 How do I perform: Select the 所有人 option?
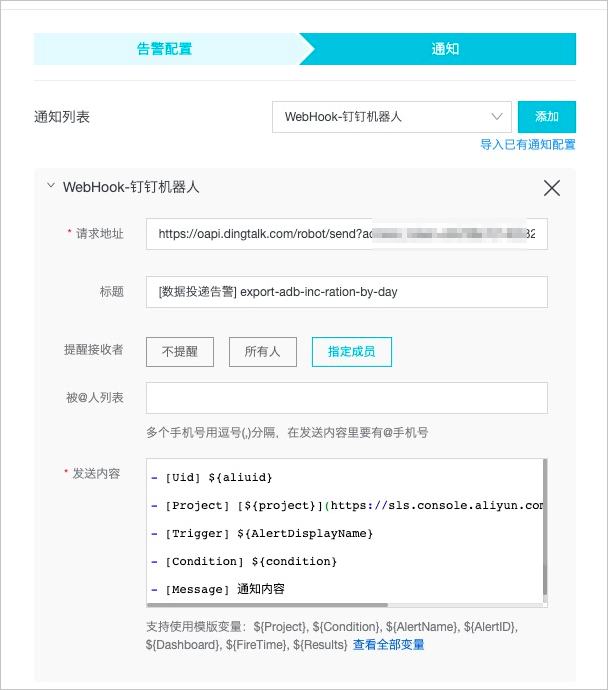(263, 352)
